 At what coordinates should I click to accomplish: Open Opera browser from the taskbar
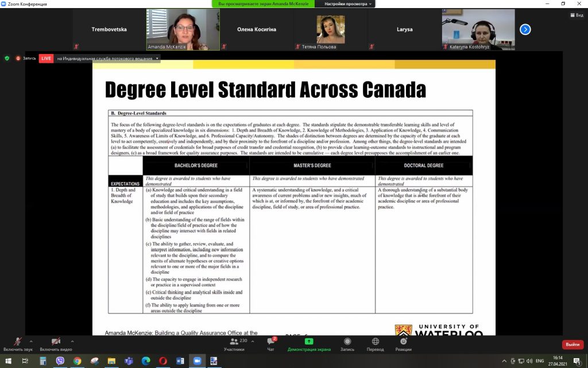coord(163,361)
